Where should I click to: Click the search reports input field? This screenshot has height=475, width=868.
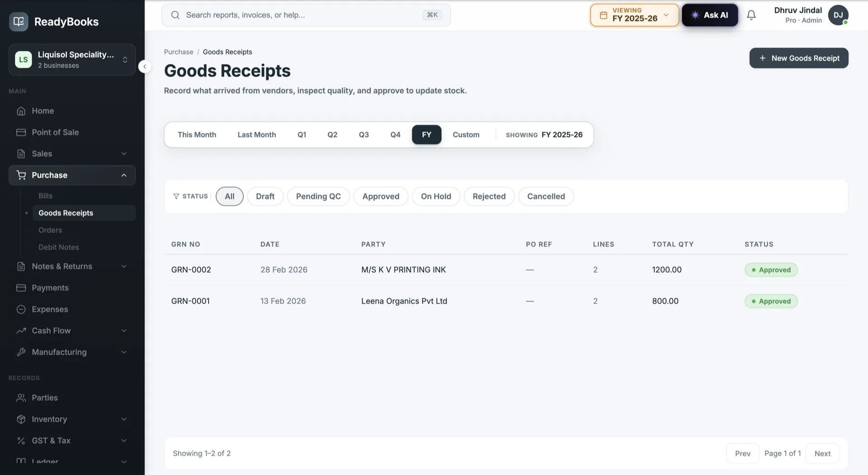(306, 15)
